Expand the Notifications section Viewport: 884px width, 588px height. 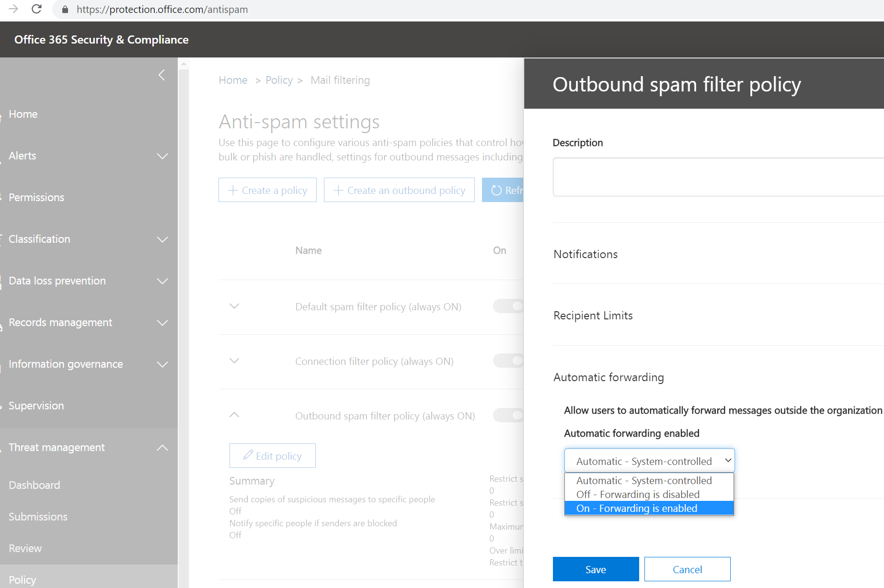[x=586, y=254]
